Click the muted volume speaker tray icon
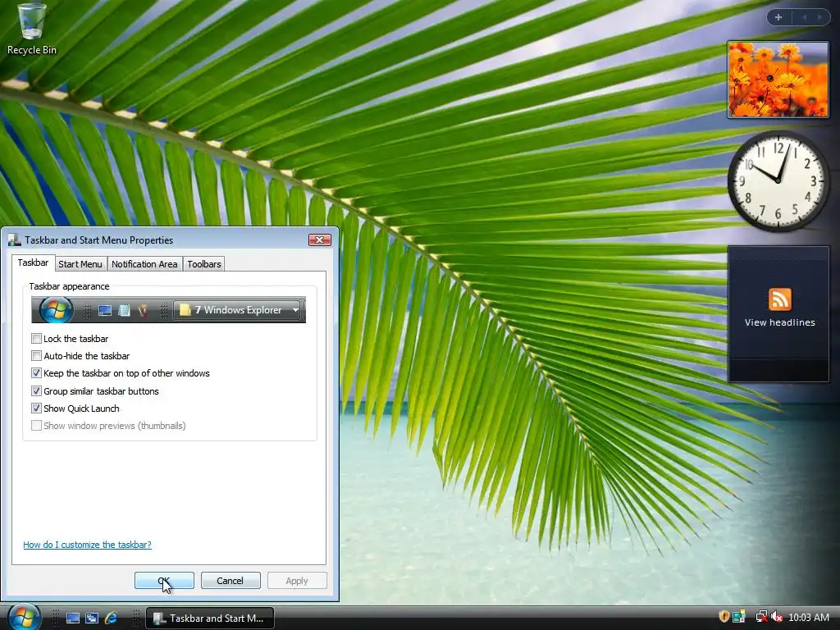 [776, 618]
